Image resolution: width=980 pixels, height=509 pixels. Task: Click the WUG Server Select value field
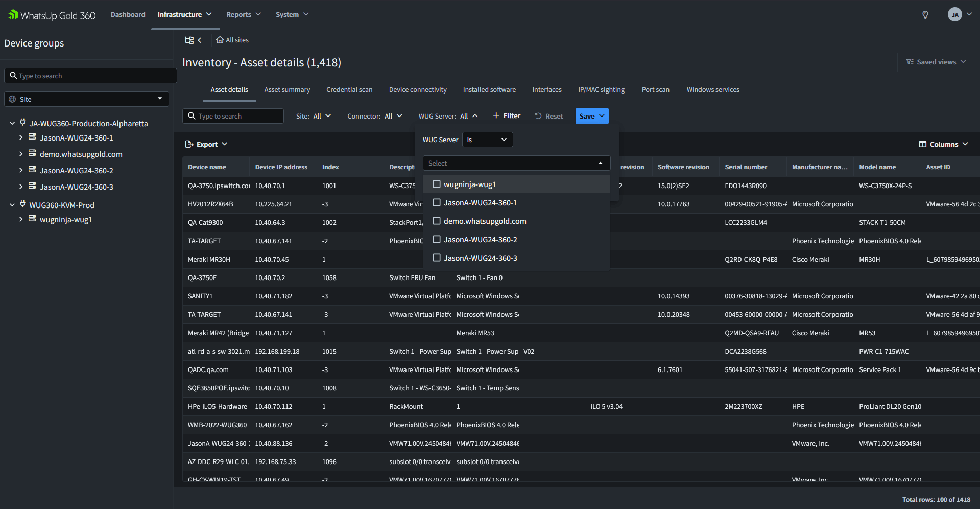pyautogui.click(x=516, y=163)
